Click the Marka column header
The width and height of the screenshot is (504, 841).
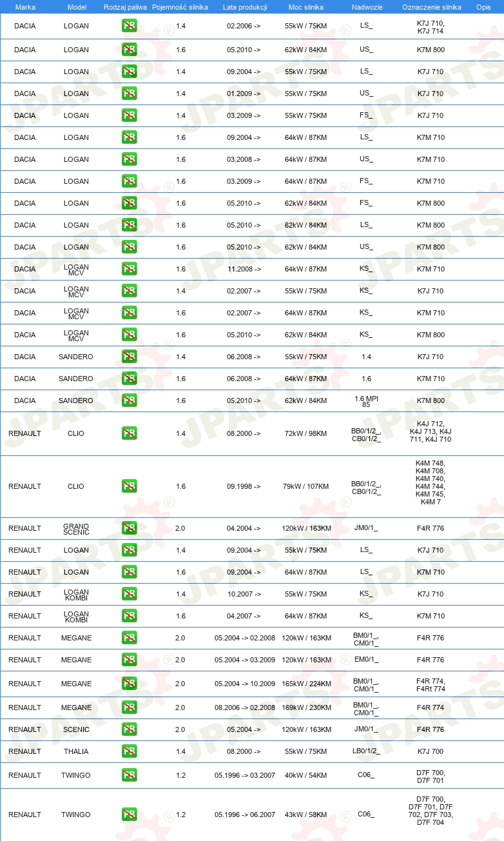coord(25,8)
